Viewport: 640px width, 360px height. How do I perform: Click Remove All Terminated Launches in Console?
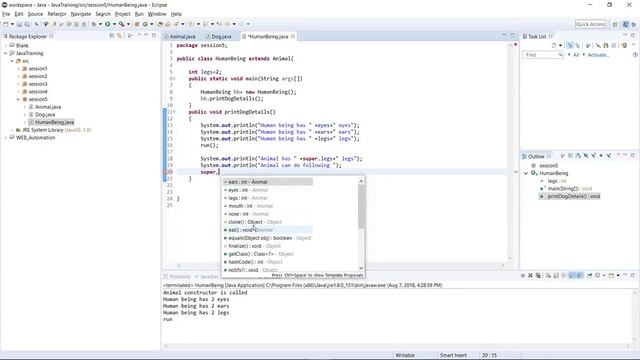538,276
